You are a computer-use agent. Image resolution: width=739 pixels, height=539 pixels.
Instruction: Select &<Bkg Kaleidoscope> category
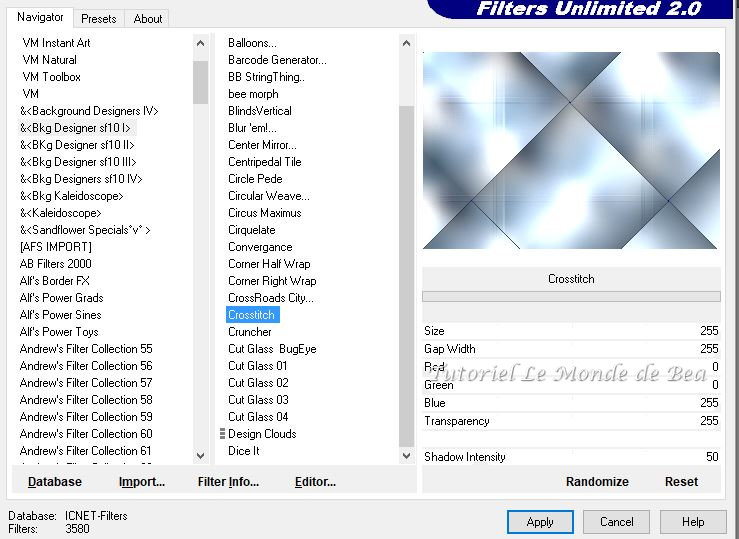(72, 196)
